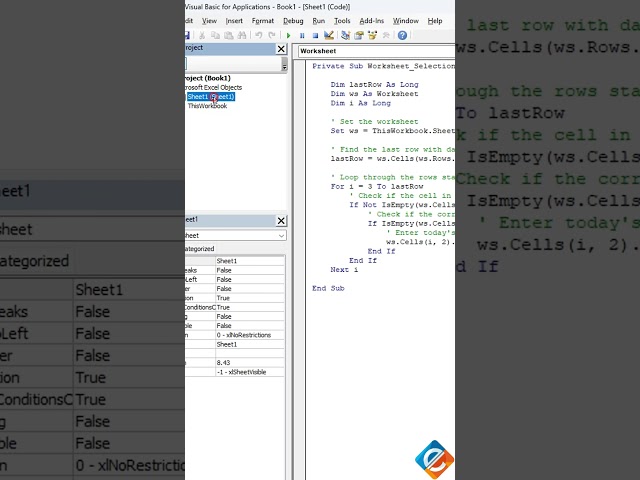Click the greyed Toolbox icon
The height and width of the screenshot is (480, 640).
click(x=386, y=36)
